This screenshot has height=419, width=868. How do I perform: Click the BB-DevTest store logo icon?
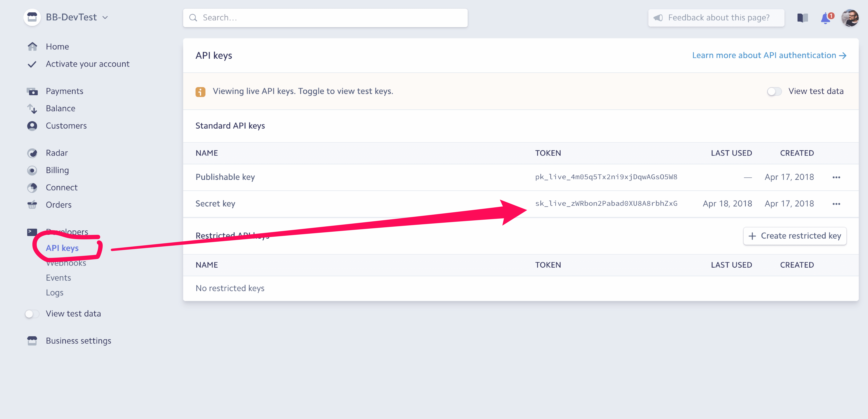click(x=32, y=17)
